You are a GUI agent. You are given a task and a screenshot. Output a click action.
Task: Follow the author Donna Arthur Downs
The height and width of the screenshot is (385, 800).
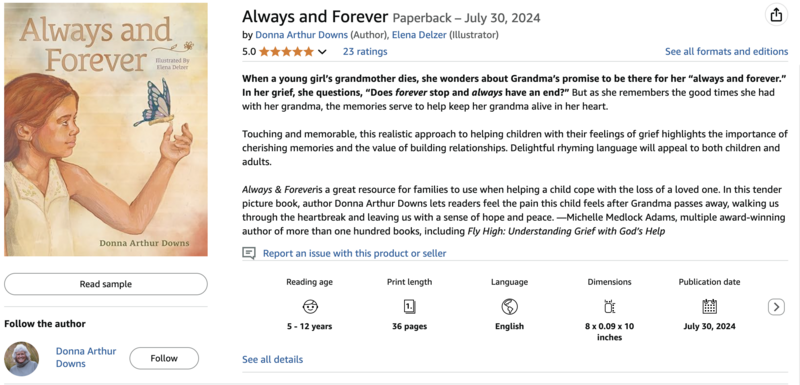(x=164, y=358)
